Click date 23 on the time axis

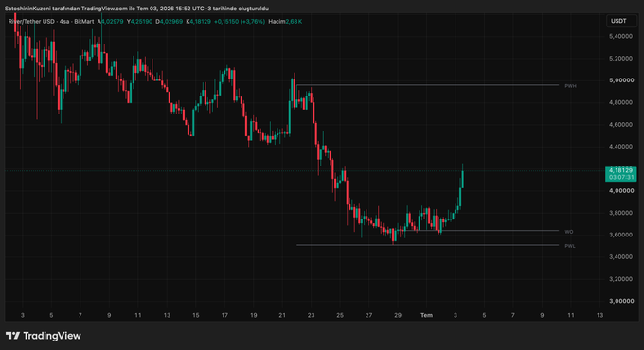pyautogui.click(x=311, y=315)
